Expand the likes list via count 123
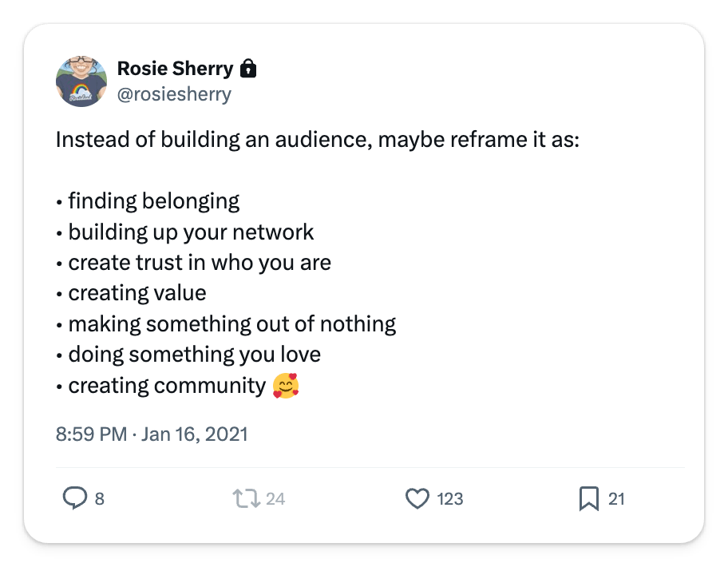Image resolution: width=728 pixels, height=567 pixels. tap(450, 498)
